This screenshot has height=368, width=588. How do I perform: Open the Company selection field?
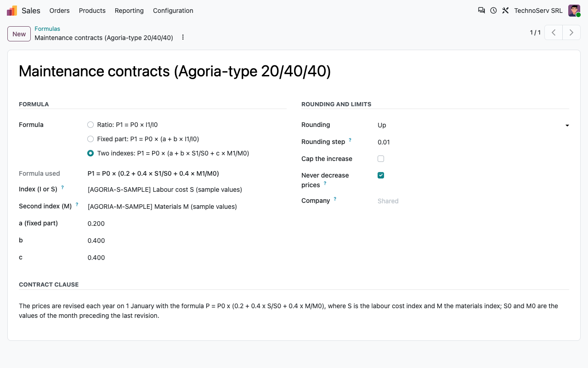coord(473,201)
